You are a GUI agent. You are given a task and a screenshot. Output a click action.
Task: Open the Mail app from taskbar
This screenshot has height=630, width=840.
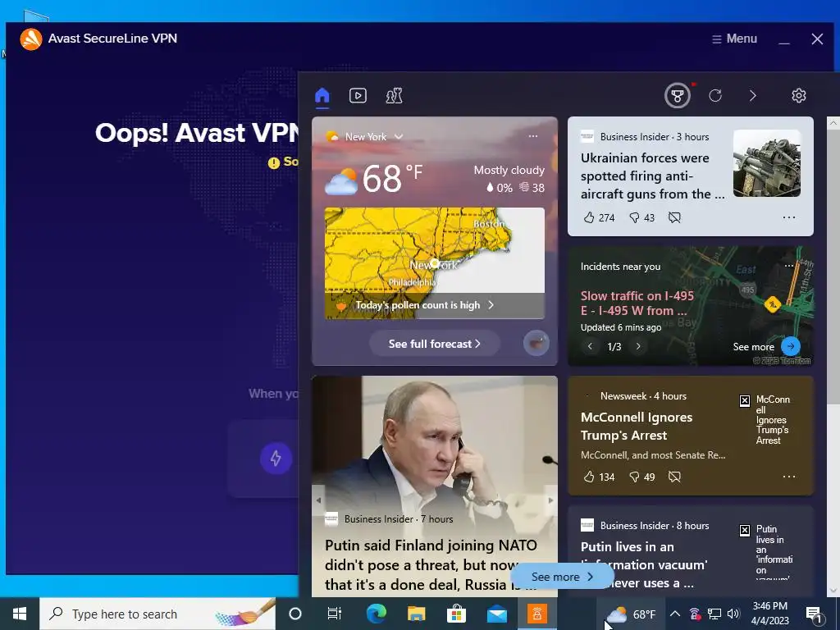(496, 614)
